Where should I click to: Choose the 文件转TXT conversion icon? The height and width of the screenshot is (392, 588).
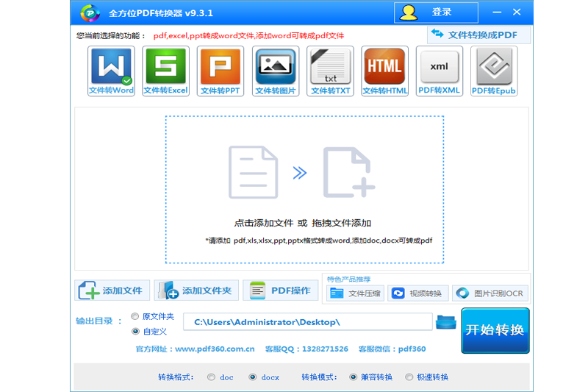click(330, 71)
